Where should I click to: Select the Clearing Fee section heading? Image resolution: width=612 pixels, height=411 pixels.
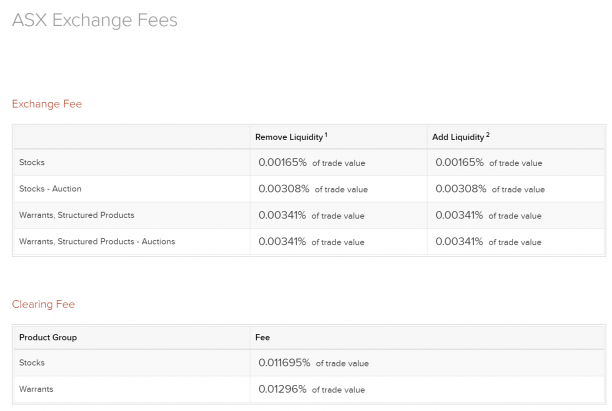(x=43, y=304)
